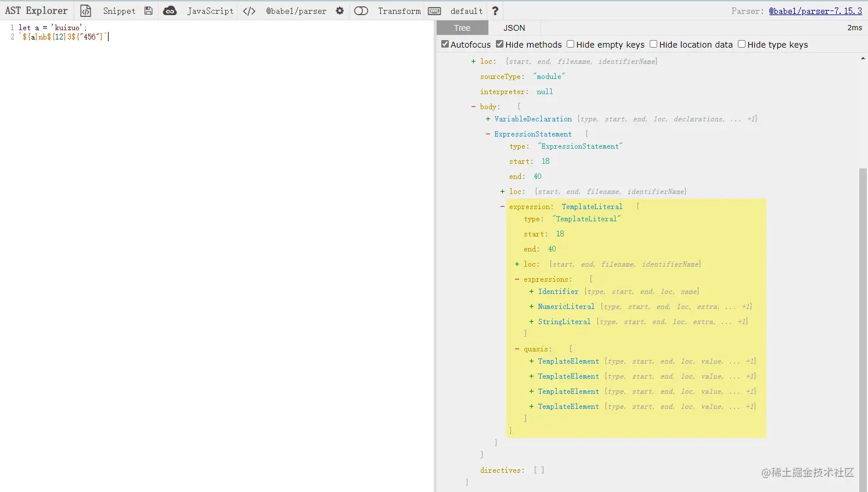This screenshot has width=868, height=492.
Task: Expand the VariableDeclaration node
Action: 488,118
